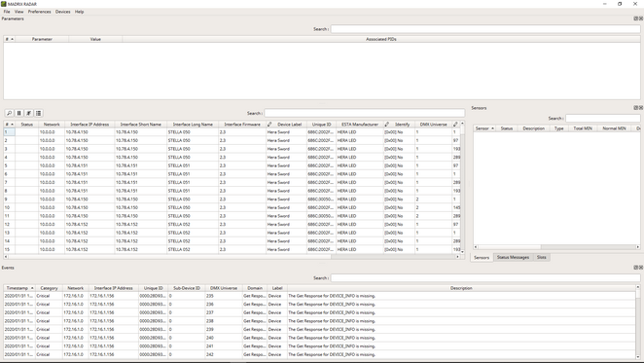Image resolution: width=644 pixels, height=363 pixels.
Task: Click the Events panel search field
Action: (485, 278)
